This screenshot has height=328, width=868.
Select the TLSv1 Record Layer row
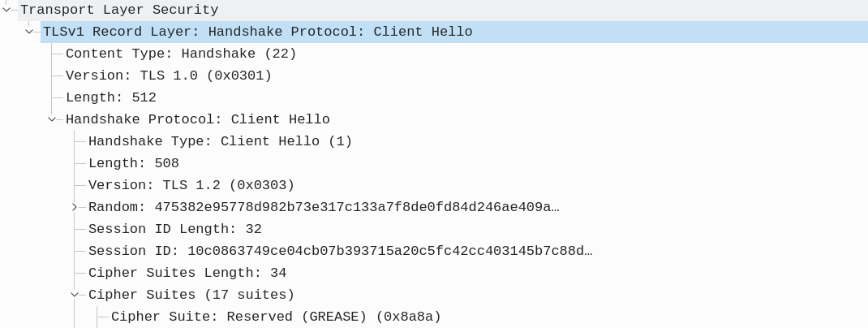(x=257, y=32)
